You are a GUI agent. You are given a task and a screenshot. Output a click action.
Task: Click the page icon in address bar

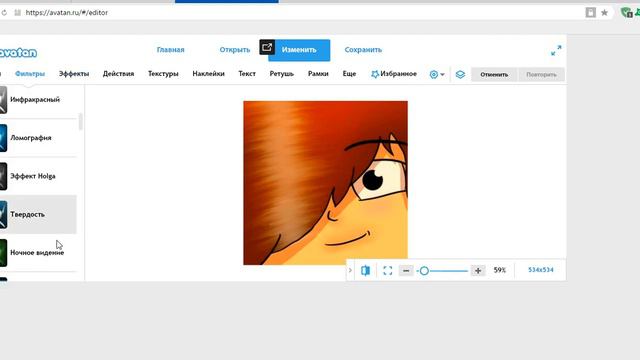pos(590,13)
